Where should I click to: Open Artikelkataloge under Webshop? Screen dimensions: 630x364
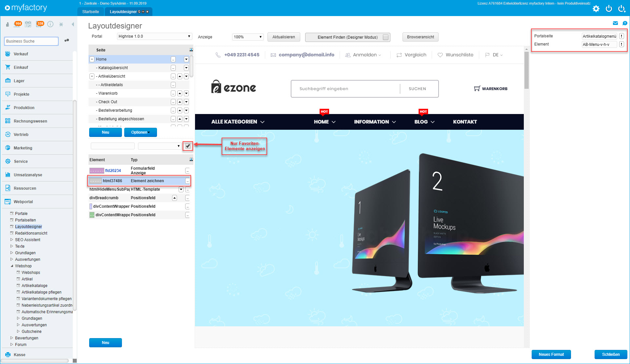[34, 285]
